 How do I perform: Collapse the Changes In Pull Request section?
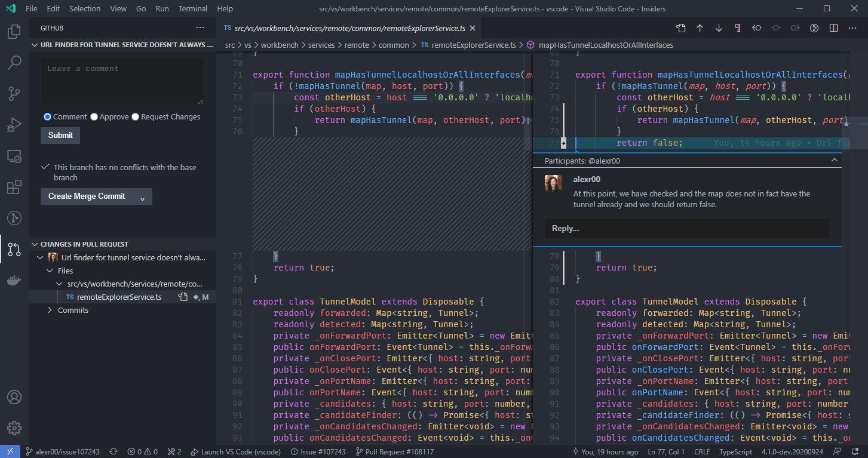(122, 244)
